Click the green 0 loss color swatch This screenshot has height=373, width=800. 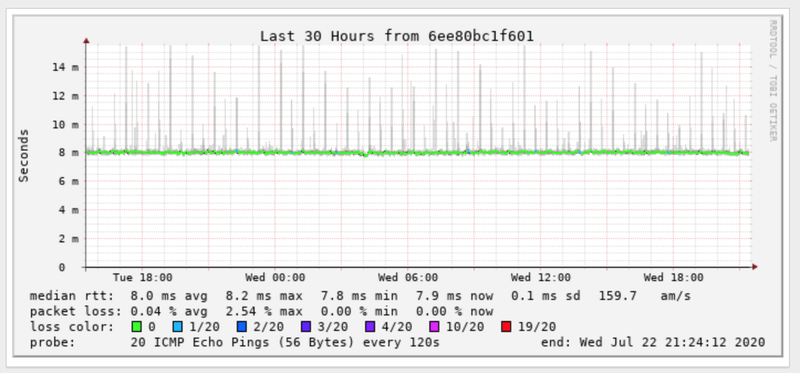click(136, 327)
